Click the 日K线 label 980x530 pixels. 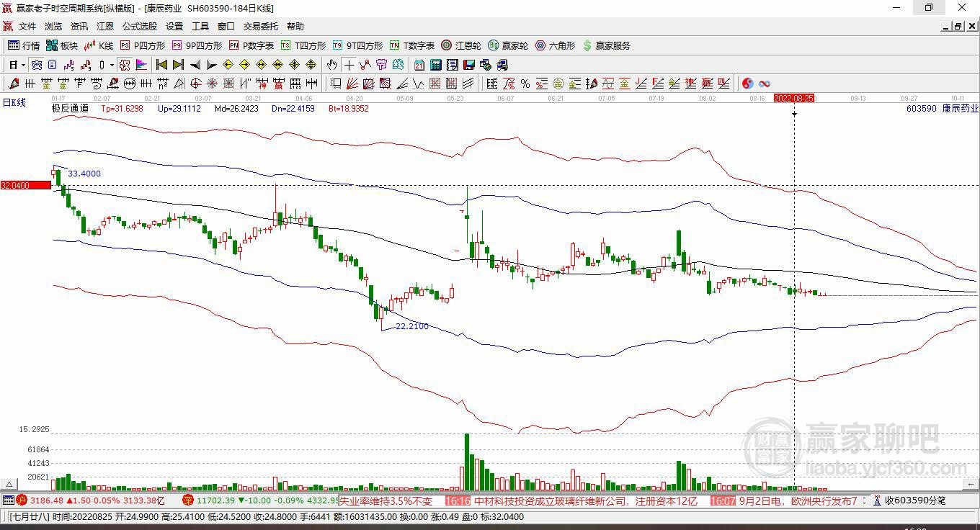[14, 103]
